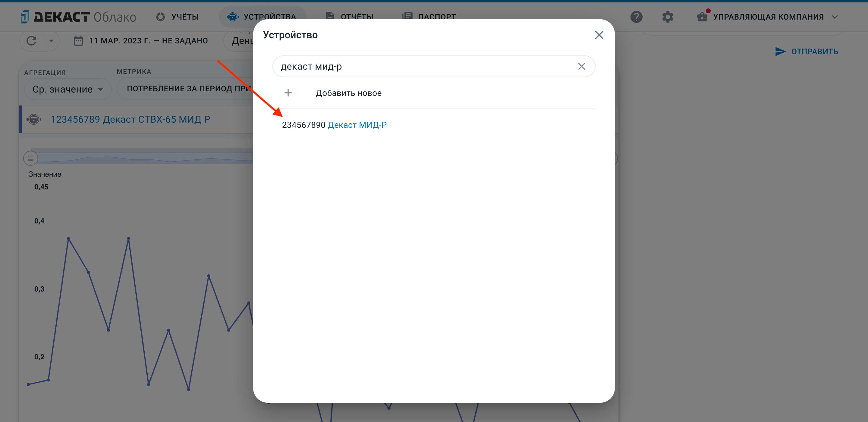This screenshot has height=422, width=868.
Task: Open the ПАСПОРТ tab
Action: point(429,17)
